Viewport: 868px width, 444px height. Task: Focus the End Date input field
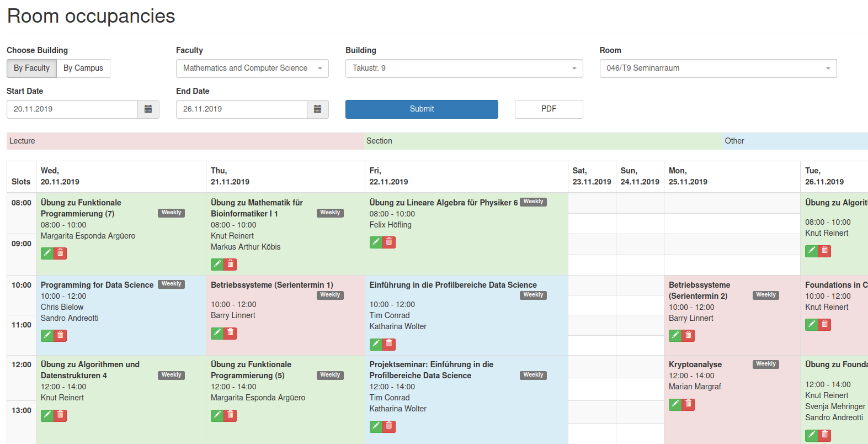click(242, 109)
